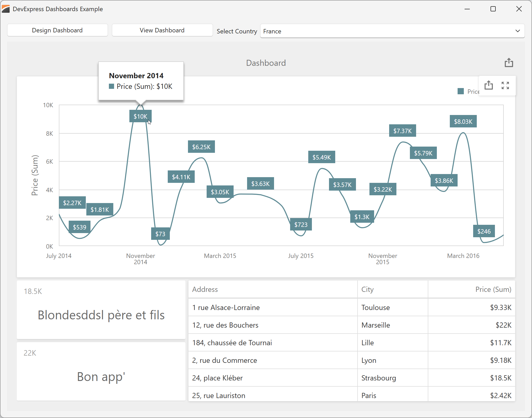Click the $246 data point label

point(484,231)
